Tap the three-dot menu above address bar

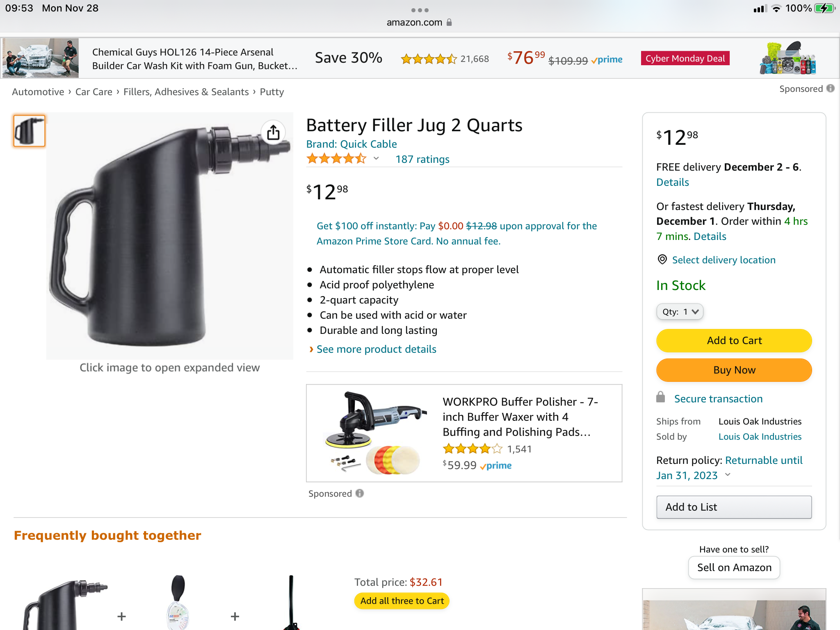(420, 10)
